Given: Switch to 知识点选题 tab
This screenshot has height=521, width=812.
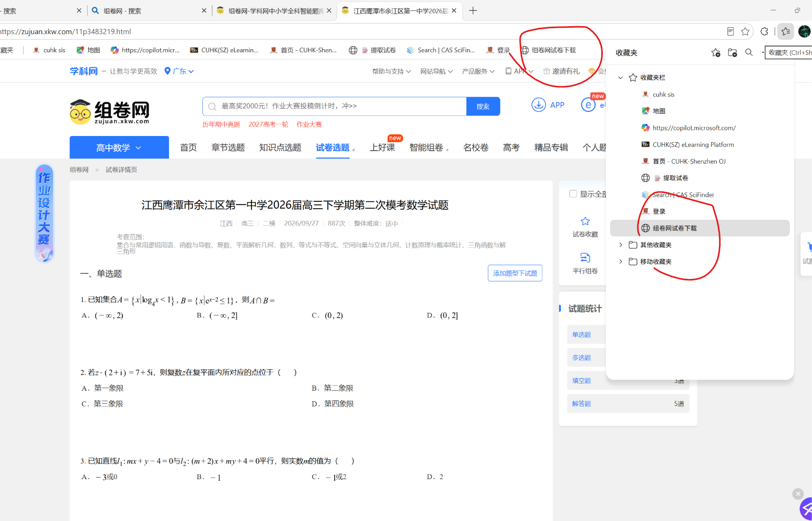Looking at the screenshot, I should [280, 148].
